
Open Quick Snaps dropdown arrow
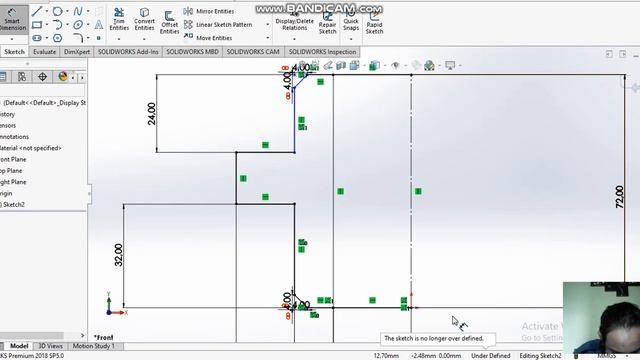[x=351, y=39]
